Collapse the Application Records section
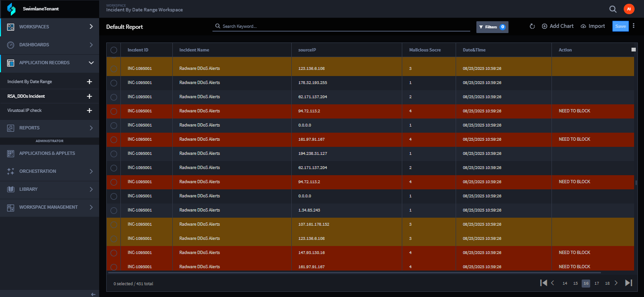This screenshot has height=297, width=644. coord(91,63)
